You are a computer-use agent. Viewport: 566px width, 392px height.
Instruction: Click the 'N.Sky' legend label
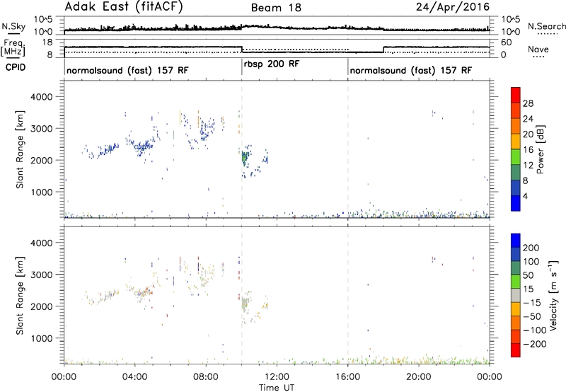[x=13, y=26]
